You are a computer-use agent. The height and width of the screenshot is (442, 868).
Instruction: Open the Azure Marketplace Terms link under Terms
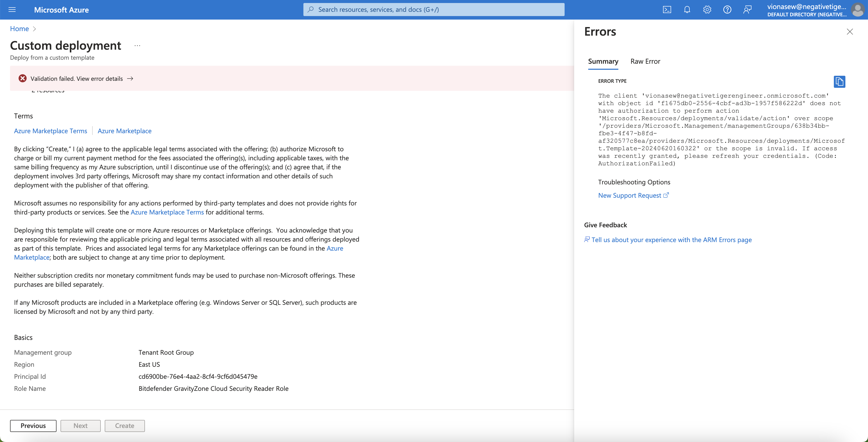tap(50, 131)
